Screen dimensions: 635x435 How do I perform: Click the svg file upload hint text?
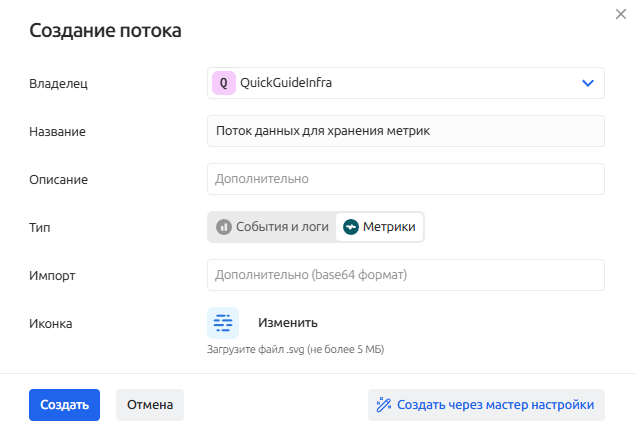[295, 349]
